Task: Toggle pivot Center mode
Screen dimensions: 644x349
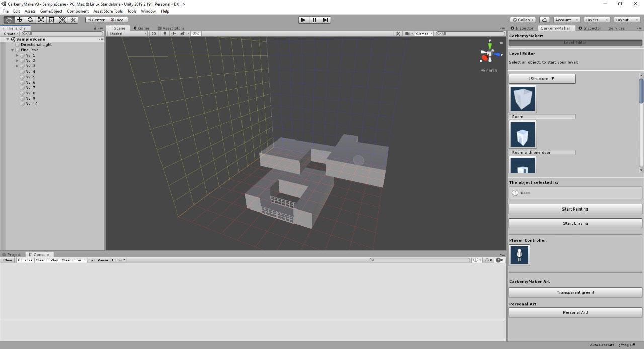Action: (x=96, y=20)
